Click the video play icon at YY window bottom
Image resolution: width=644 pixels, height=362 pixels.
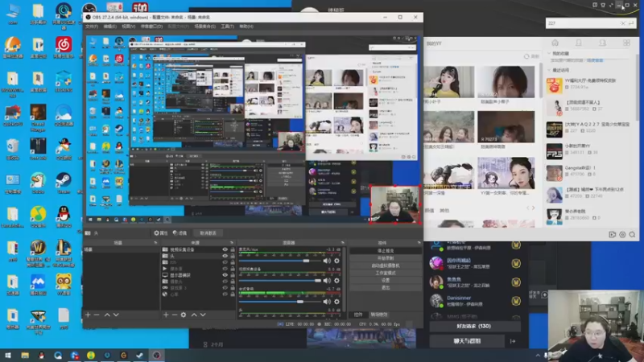pos(612,234)
